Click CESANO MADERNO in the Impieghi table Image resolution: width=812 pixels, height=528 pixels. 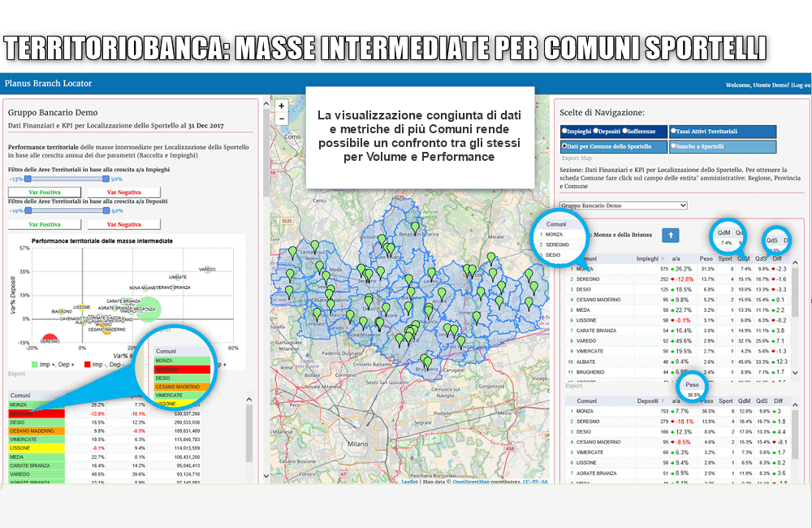click(598, 300)
